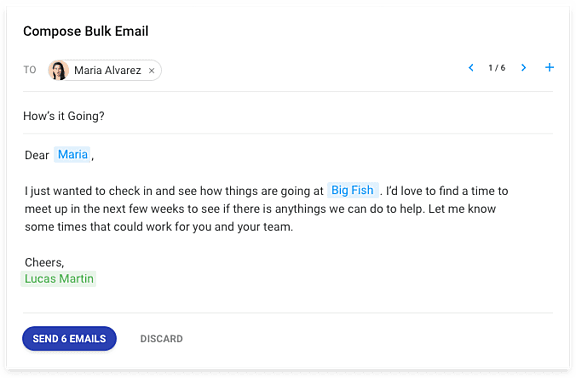Select the Big Fish company merge tag
Viewport: 576px width, 378px height.
coord(352,190)
